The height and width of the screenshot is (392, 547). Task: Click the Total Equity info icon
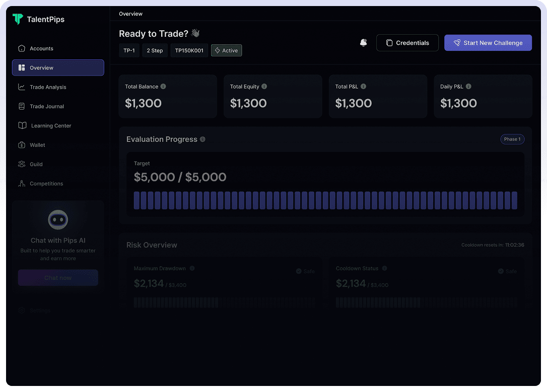264,87
